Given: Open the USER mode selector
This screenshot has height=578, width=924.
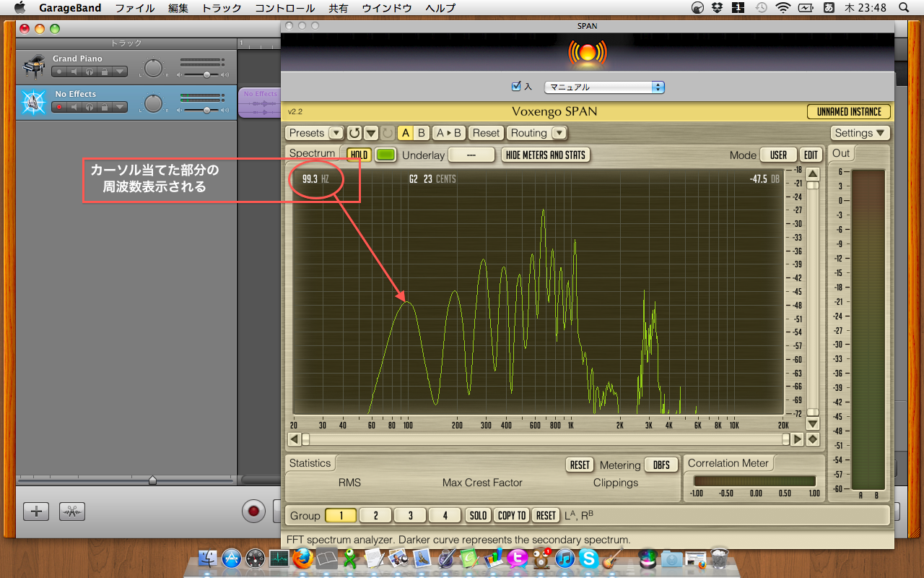Looking at the screenshot, I should pos(778,155).
